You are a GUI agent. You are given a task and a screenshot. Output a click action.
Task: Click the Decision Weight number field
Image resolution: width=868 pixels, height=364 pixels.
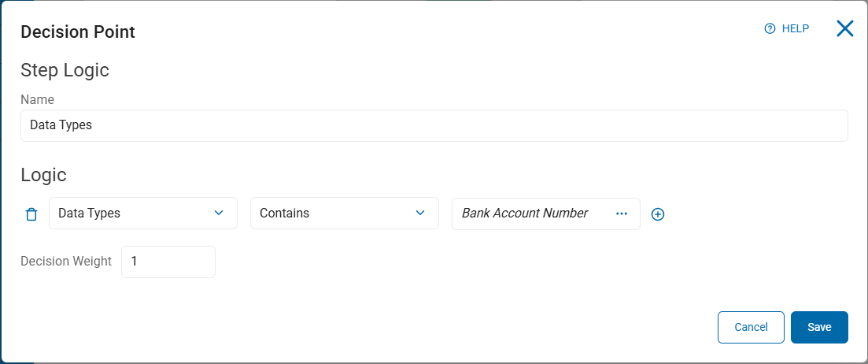click(x=168, y=262)
